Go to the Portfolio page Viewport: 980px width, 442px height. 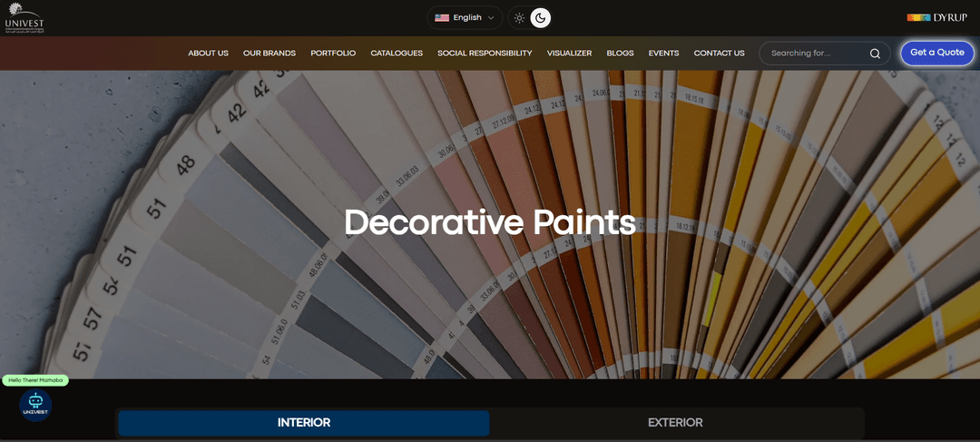click(333, 54)
